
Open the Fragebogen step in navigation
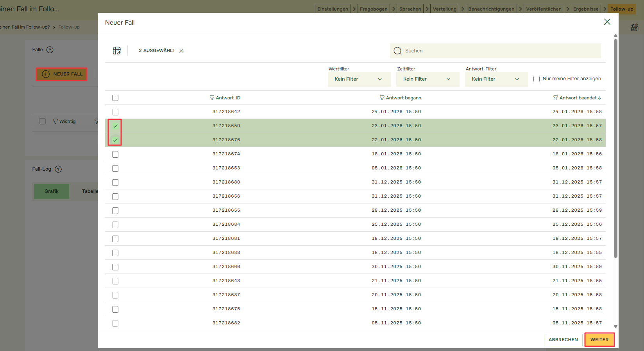point(374,9)
